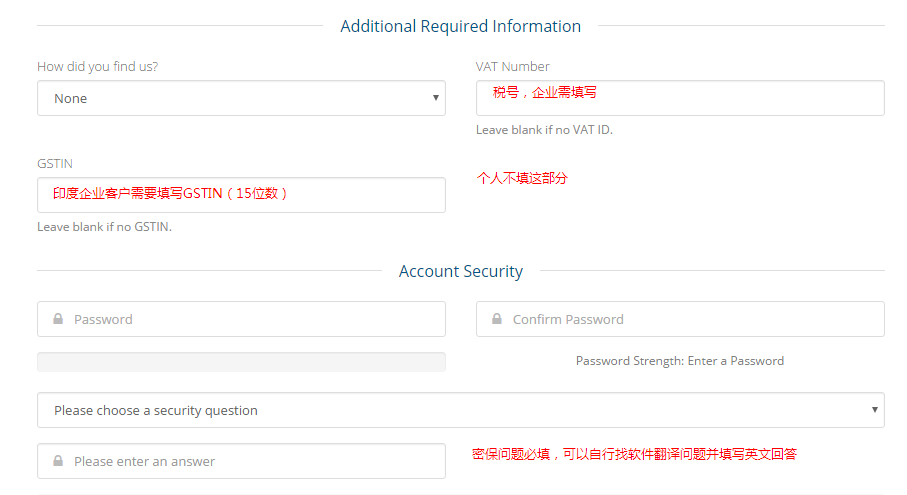Click the GSTIN field label
The image size is (907, 495).
point(55,164)
